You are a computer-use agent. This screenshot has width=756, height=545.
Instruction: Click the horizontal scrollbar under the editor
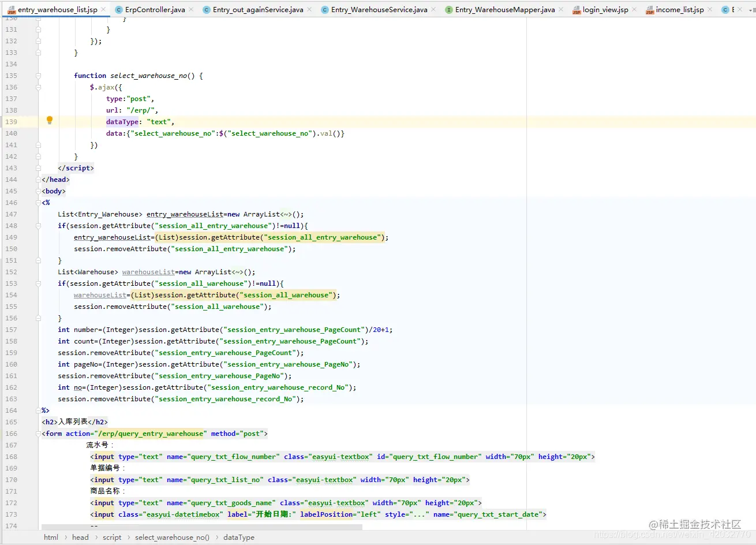tap(202, 527)
